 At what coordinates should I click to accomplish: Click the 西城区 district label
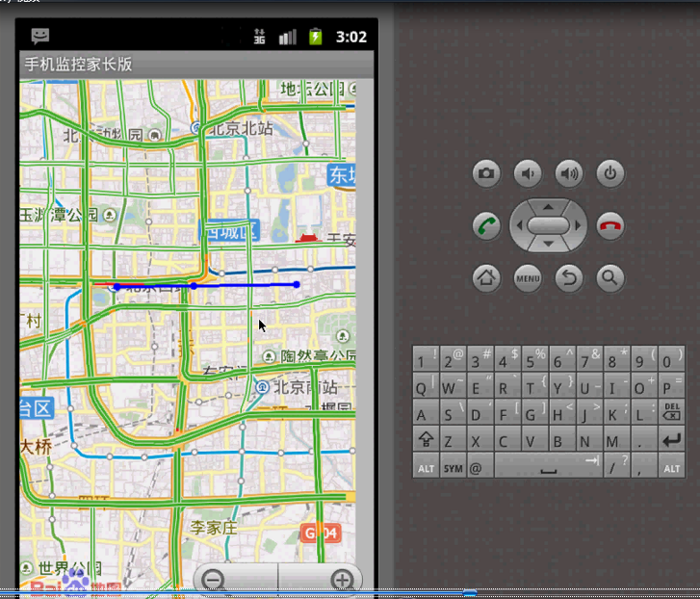click(229, 231)
